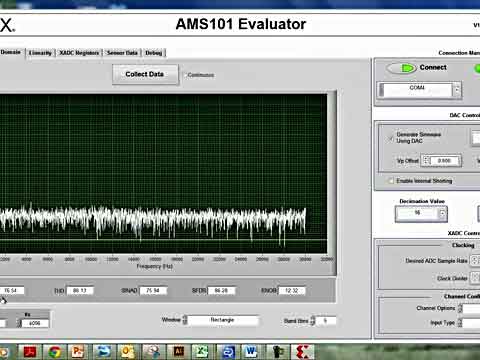The image size is (480, 360).
Task: Open Outlook from the taskbar
Action: (127, 352)
